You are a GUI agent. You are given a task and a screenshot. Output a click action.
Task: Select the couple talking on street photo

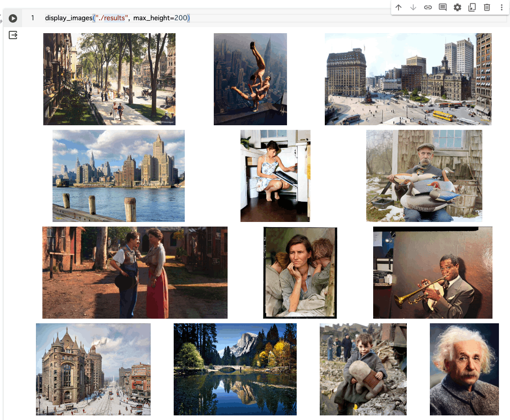[135, 273]
